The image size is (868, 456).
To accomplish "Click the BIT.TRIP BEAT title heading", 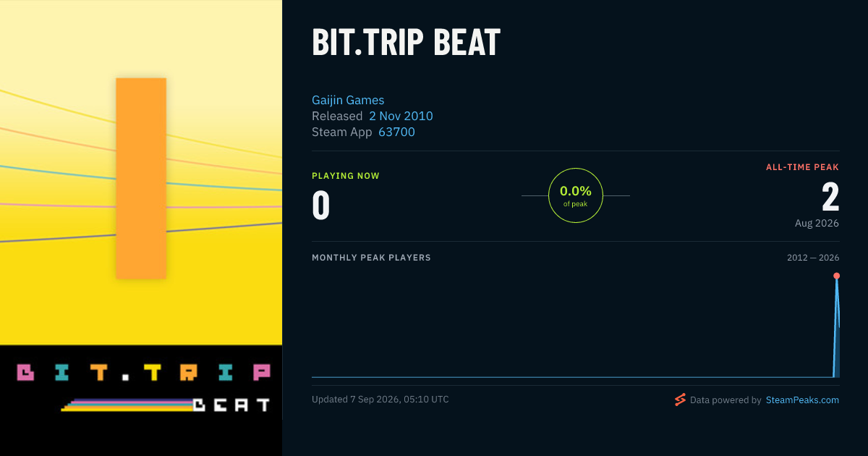I will tap(406, 43).
